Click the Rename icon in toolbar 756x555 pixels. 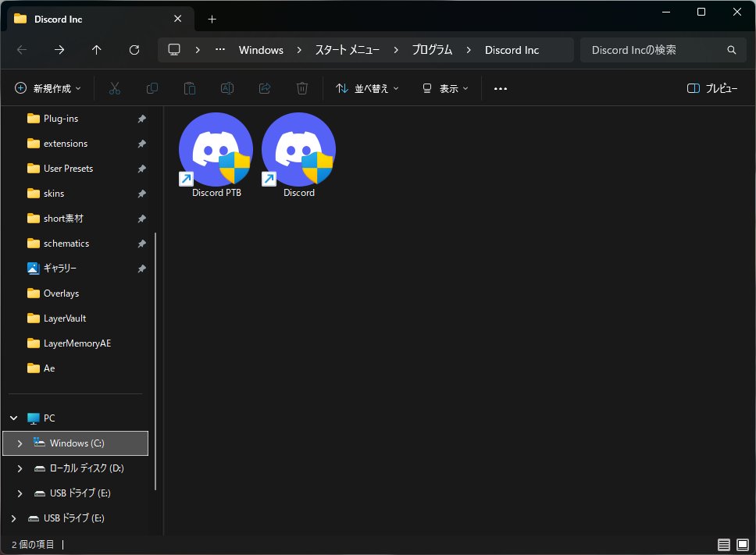pyautogui.click(x=227, y=88)
